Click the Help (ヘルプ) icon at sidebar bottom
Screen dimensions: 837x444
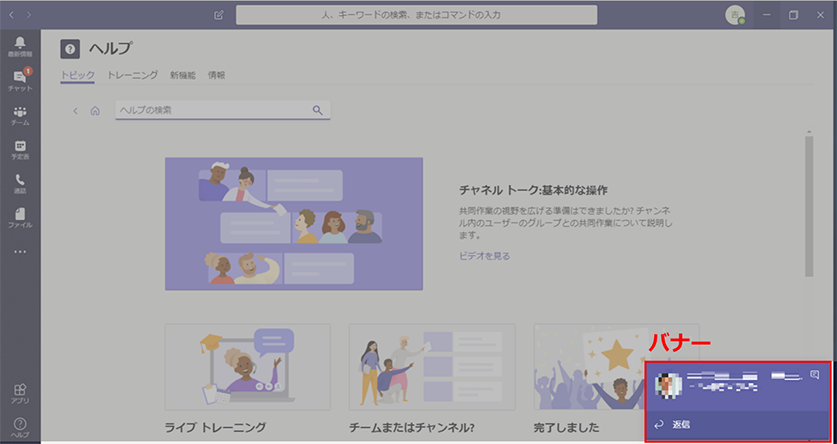click(20, 427)
